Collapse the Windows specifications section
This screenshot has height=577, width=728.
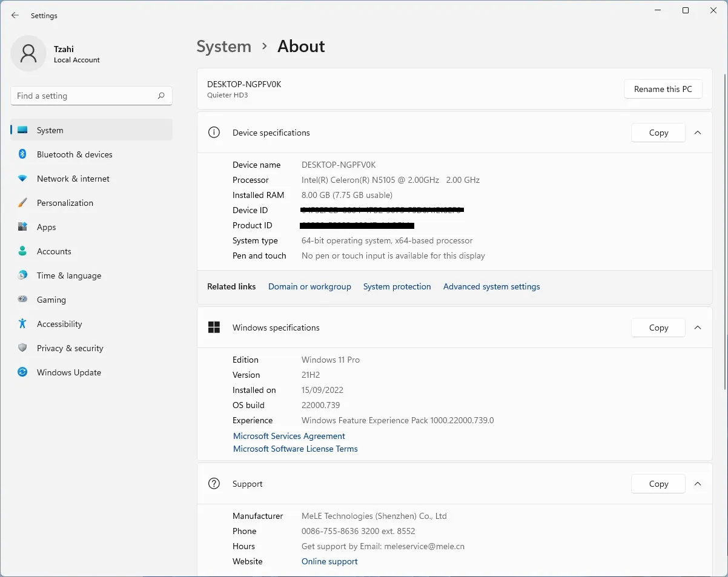tap(698, 328)
